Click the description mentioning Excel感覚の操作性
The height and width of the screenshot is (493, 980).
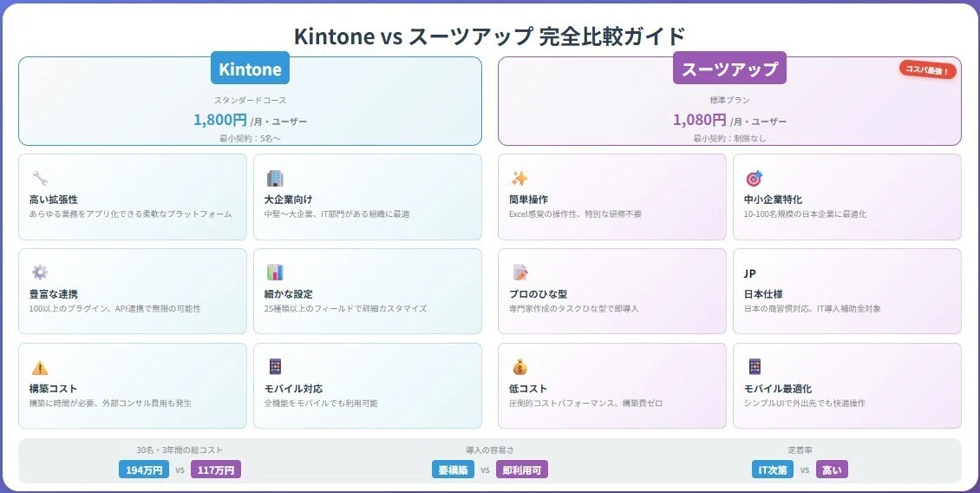[575, 214]
